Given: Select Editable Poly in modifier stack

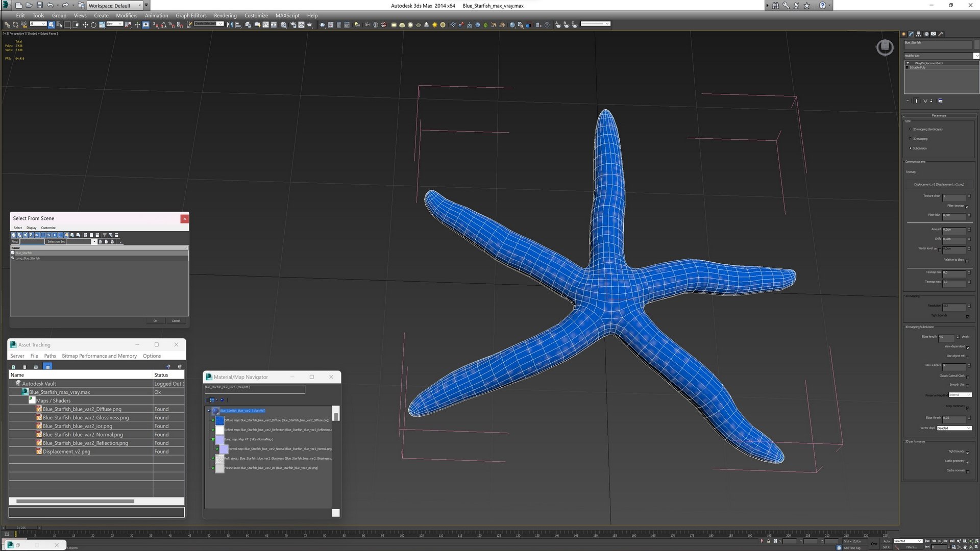Looking at the screenshot, I should pos(917,68).
